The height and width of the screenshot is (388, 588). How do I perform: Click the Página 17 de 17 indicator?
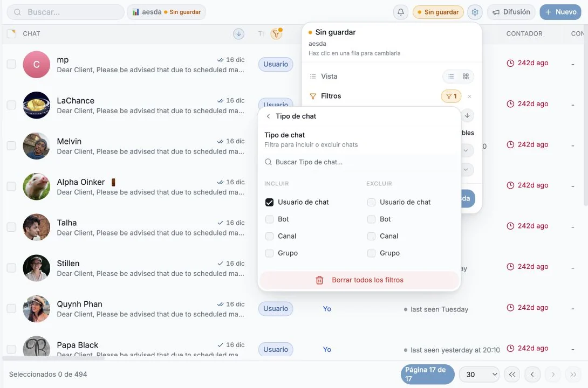click(427, 374)
